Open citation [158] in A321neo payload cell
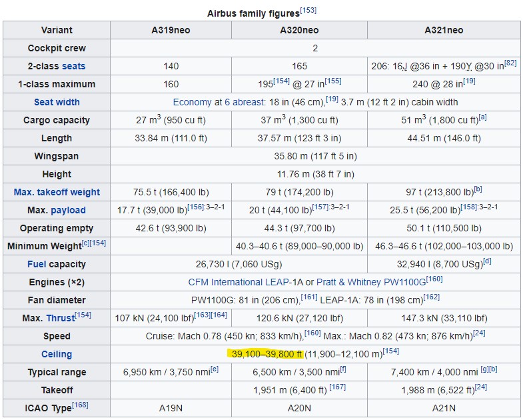The image size is (525, 420). (469, 207)
